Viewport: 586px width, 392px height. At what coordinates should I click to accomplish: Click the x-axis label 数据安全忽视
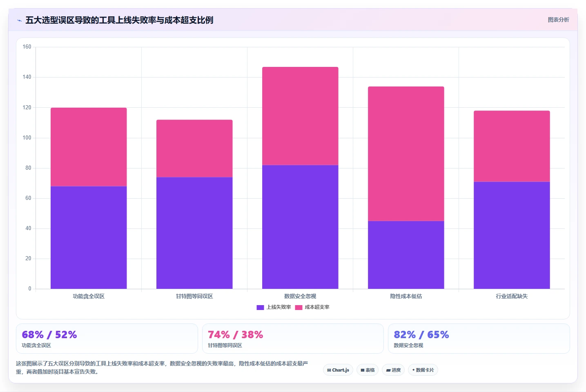click(300, 296)
